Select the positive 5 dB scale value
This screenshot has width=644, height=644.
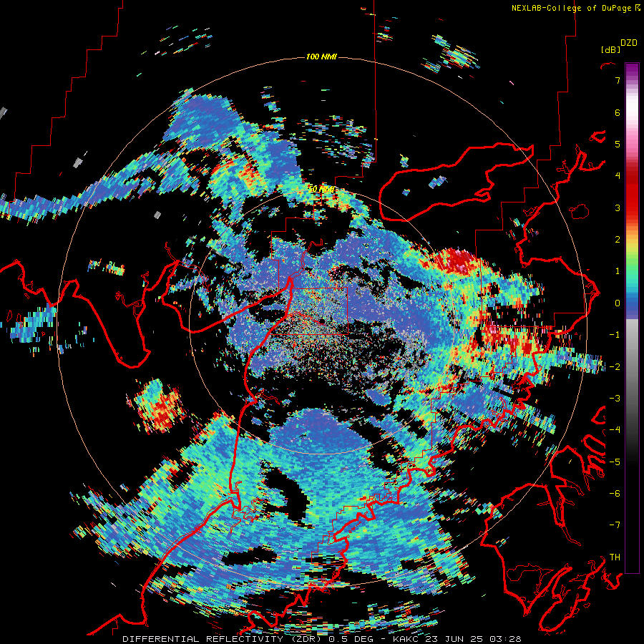pyautogui.click(x=618, y=144)
